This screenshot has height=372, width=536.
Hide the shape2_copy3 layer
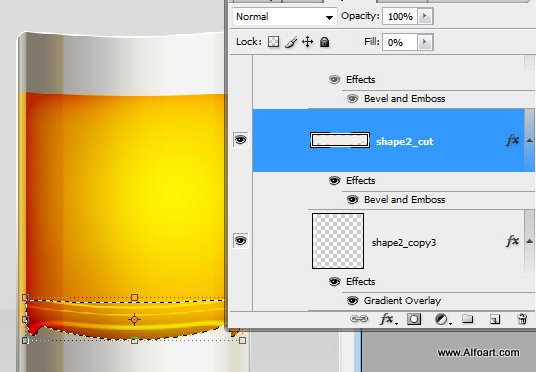[x=240, y=240]
